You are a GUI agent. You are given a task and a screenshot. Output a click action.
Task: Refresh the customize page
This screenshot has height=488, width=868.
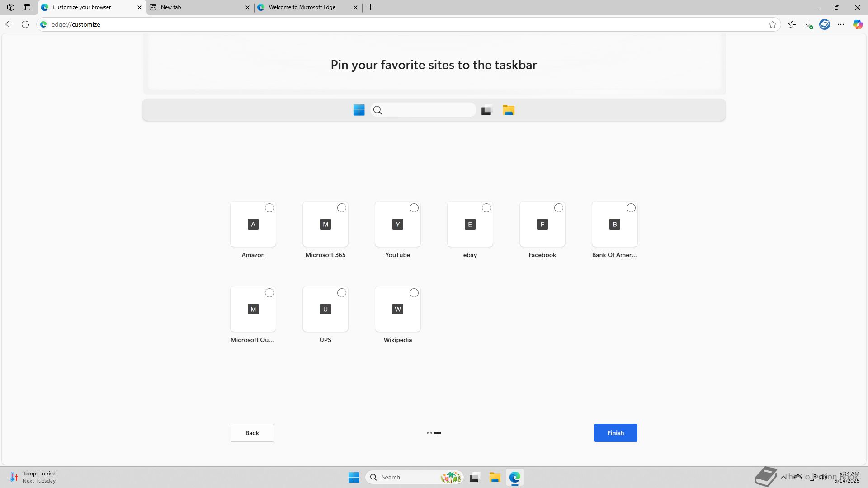click(25, 24)
